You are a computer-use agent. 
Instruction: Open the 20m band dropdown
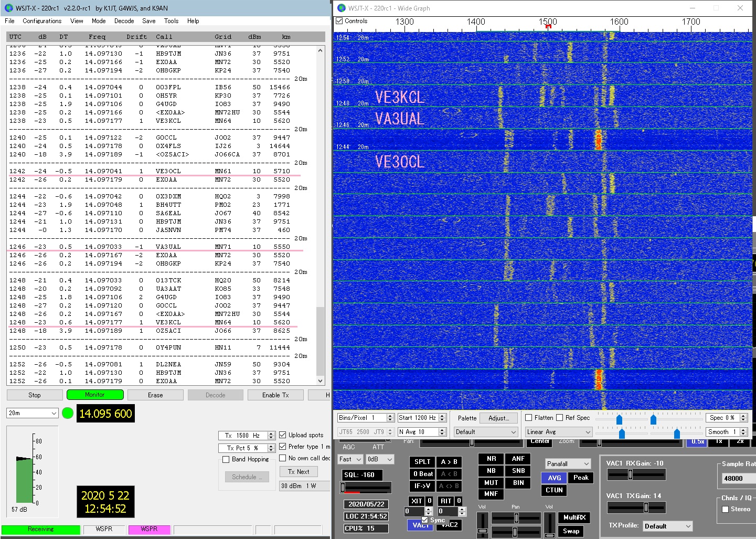pos(33,413)
